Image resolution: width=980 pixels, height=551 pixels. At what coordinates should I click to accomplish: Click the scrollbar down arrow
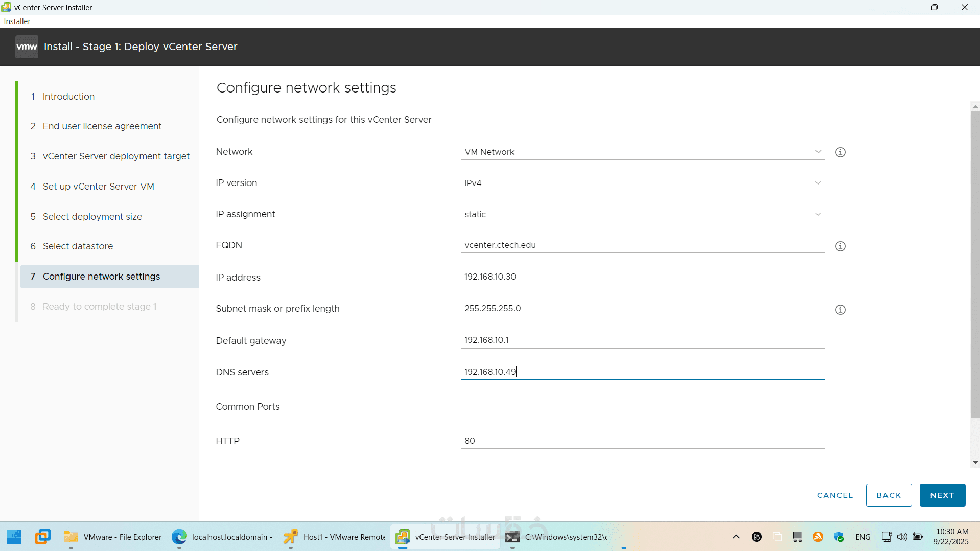(x=975, y=463)
